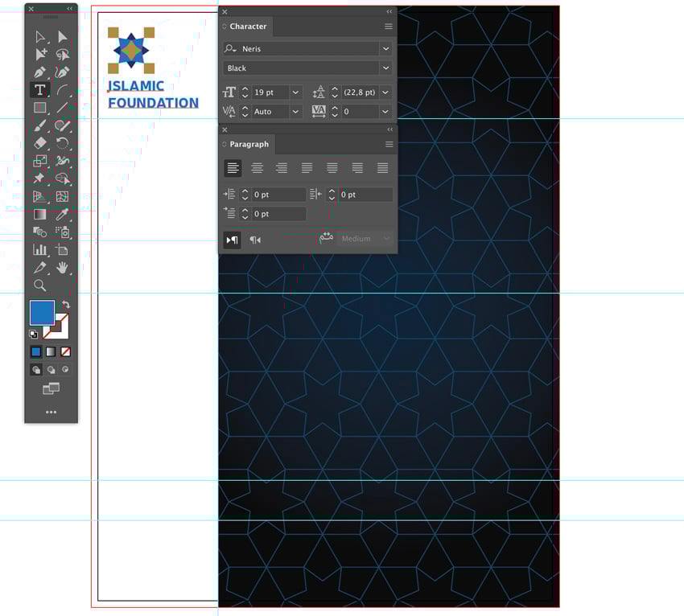Image resolution: width=684 pixels, height=616 pixels.
Task: Select the Rotate tool
Action: point(63,143)
